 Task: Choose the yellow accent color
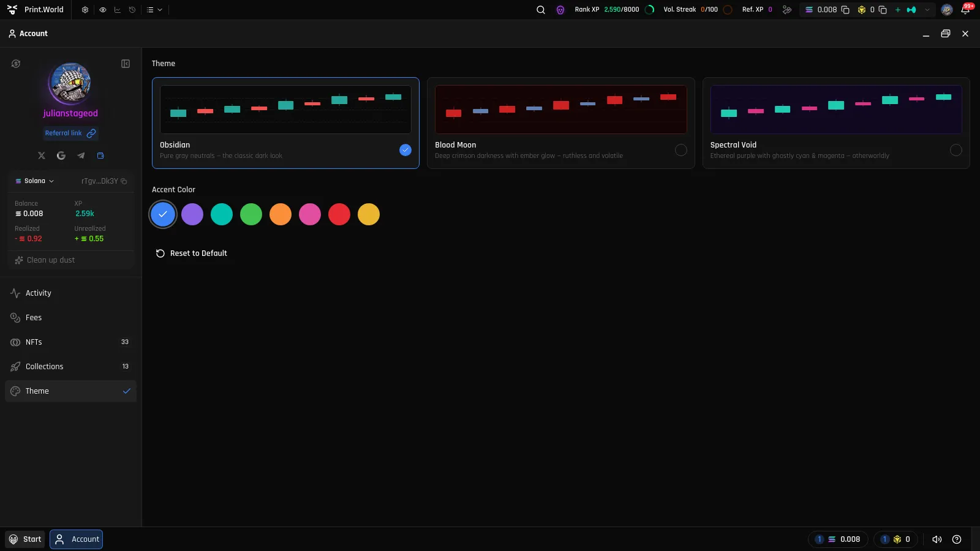369,214
